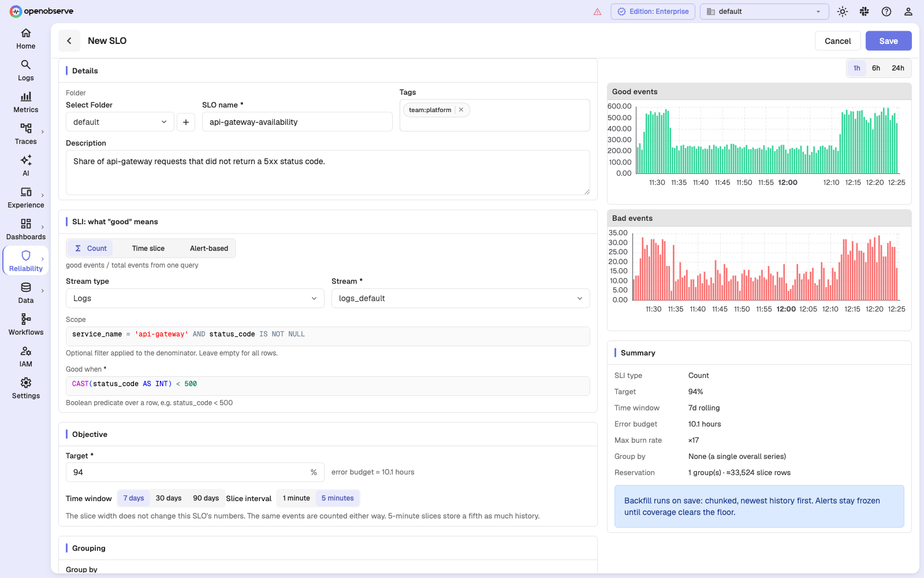This screenshot has height=578, width=924.
Task: Click the Good events bar chart
Action: click(767, 141)
